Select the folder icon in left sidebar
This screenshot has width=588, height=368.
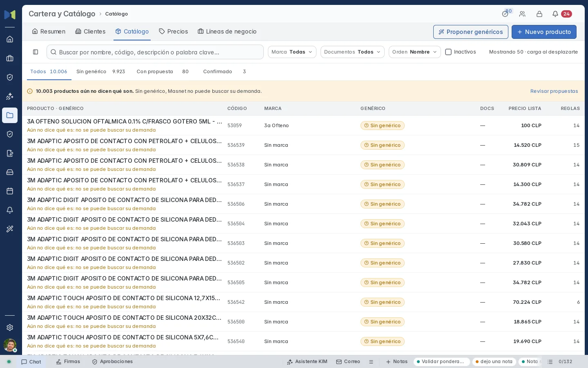[10, 115]
